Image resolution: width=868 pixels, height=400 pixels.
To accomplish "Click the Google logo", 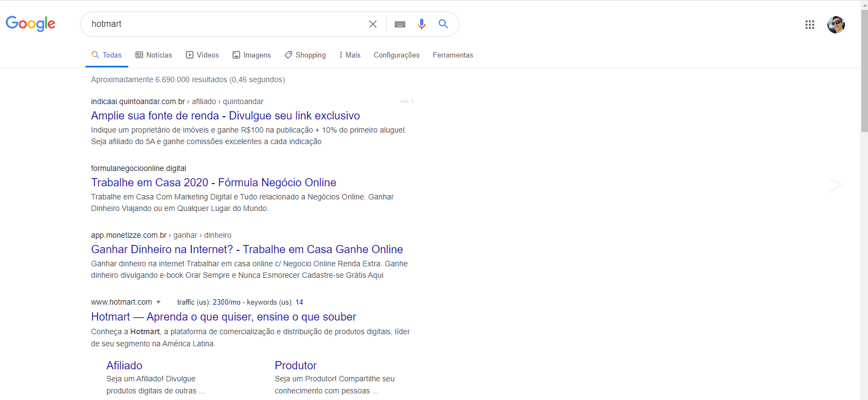I will (x=31, y=24).
